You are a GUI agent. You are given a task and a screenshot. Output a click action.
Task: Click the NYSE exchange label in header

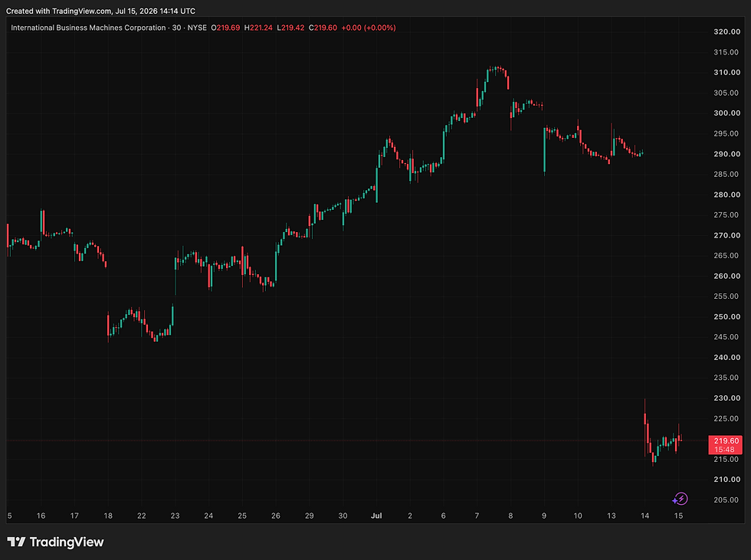coord(197,28)
